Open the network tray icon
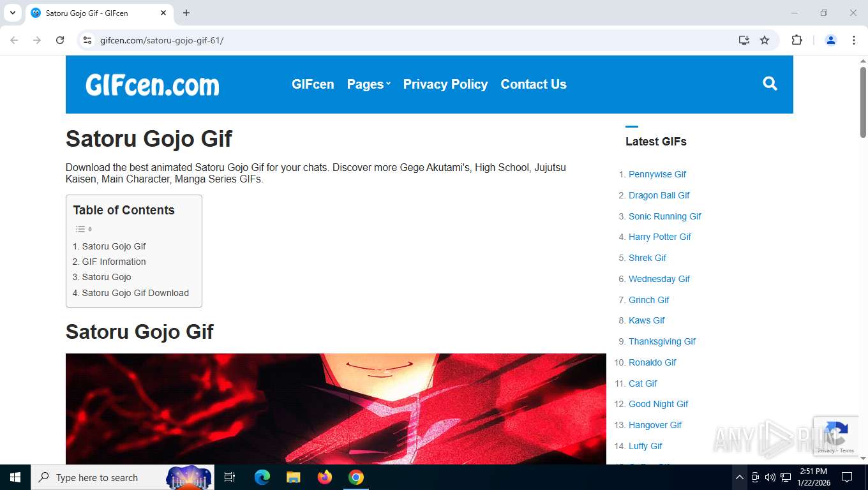Viewport: 868px width, 490px height. pyautogui.click(x=786, y=477)
